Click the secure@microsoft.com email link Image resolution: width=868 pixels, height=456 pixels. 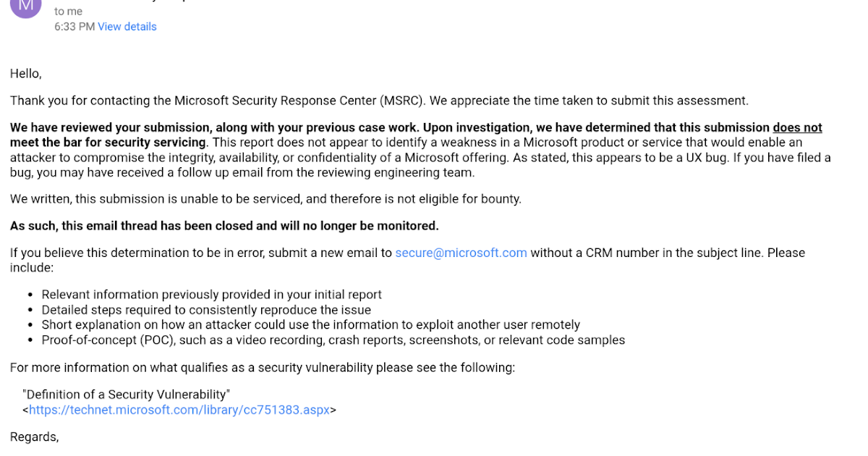click(461, 253)
